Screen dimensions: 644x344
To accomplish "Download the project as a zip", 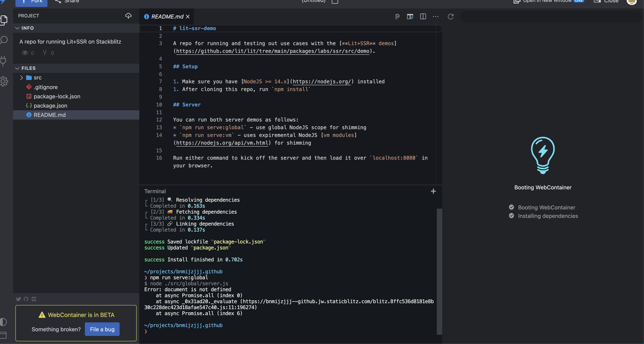I will click(x=128, y=16).
